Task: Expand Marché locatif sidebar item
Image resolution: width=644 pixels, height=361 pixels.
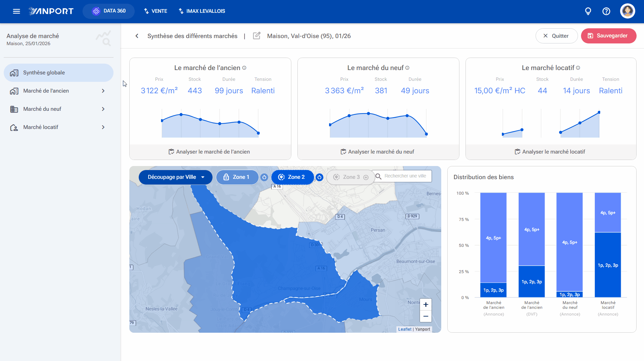Action: (59, 127)
